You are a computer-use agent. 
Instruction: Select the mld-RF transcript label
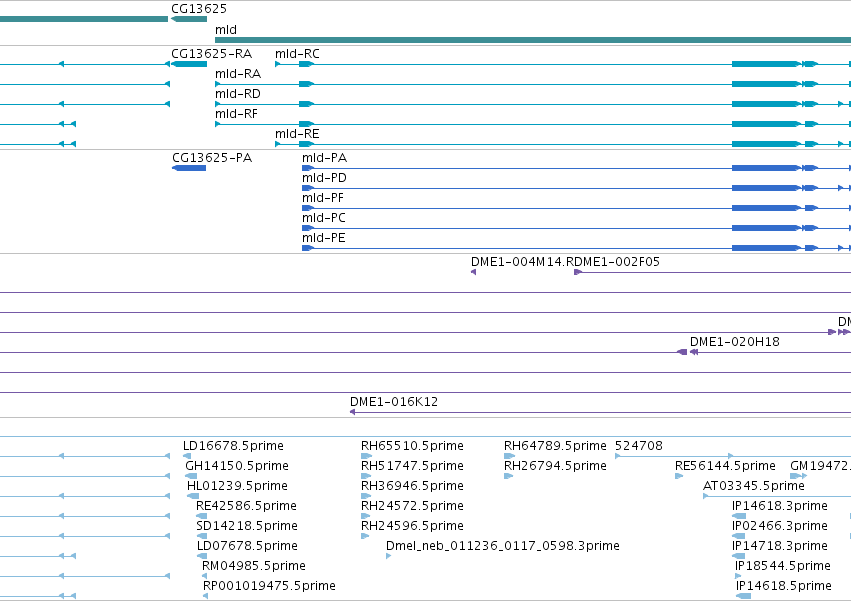click(x=236, y=114)
